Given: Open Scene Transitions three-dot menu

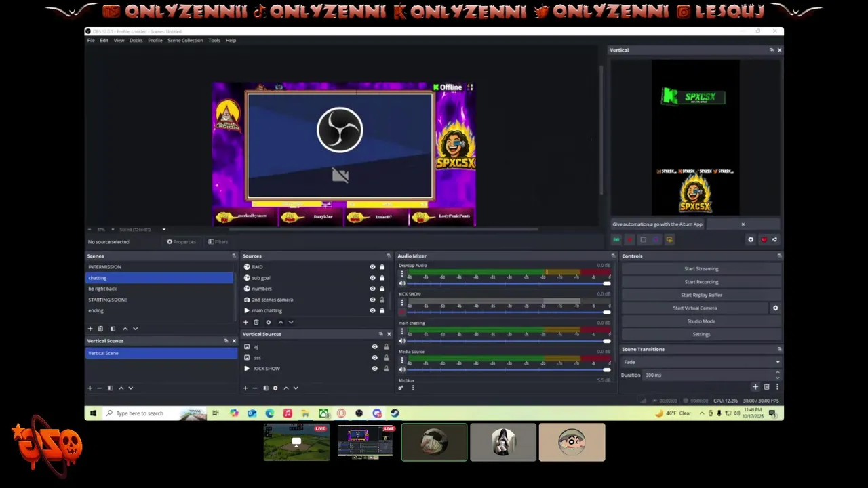Looking at the screenshot, I should pyautogui.click(x=777, y=387).
